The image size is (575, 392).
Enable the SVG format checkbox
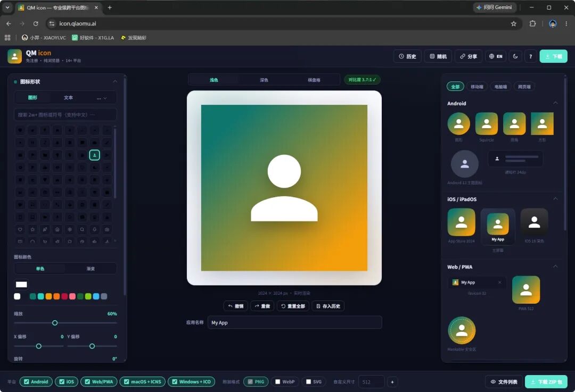pos(308,382)
